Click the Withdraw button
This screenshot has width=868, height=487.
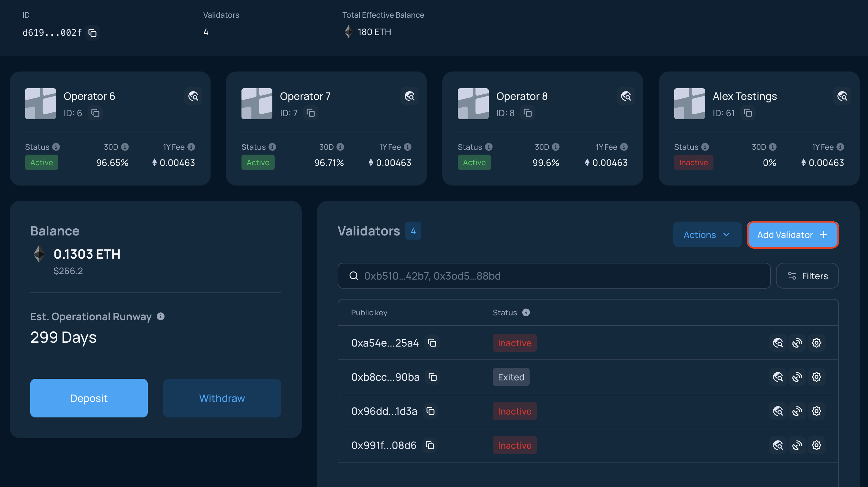[222, 398]
